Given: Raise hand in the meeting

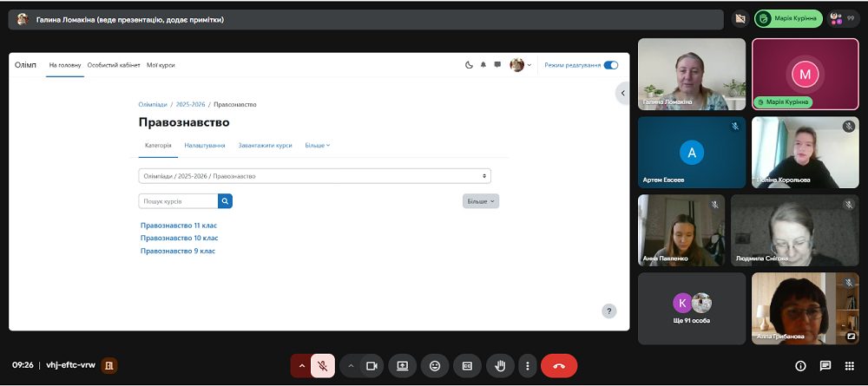Looking at the screenshot, I should point(501,365).
